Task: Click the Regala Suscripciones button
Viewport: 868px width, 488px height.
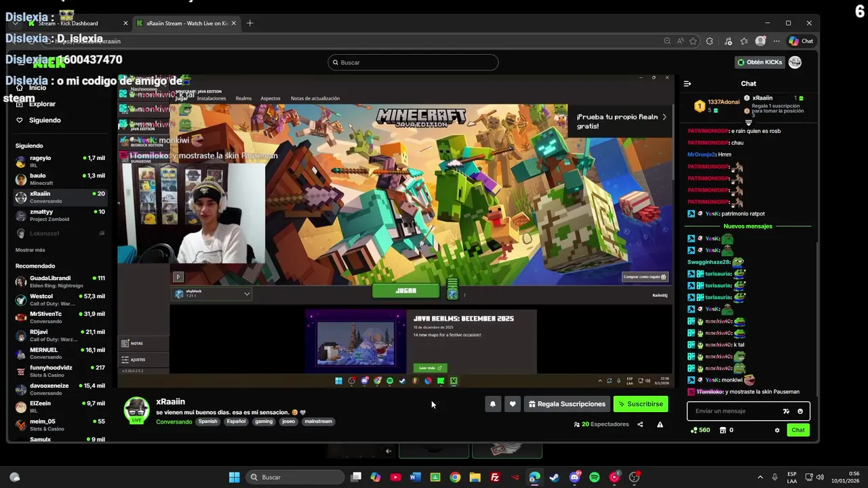Action: point(567,404)
